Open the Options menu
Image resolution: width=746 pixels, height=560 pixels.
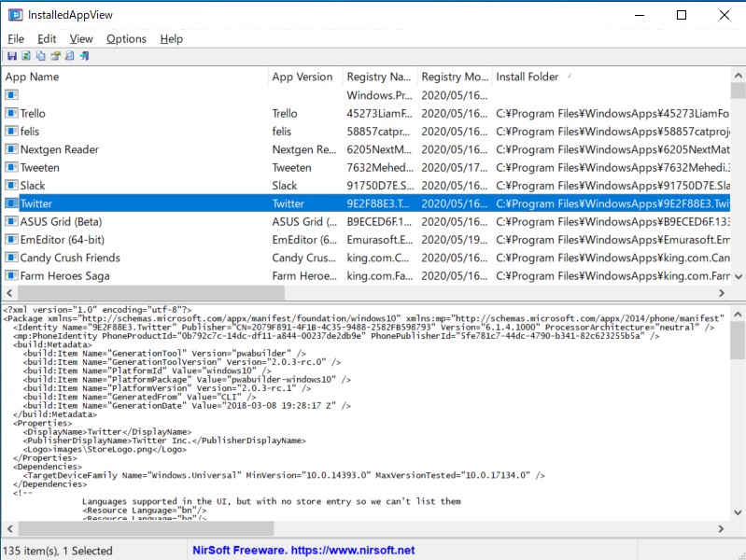126,39
